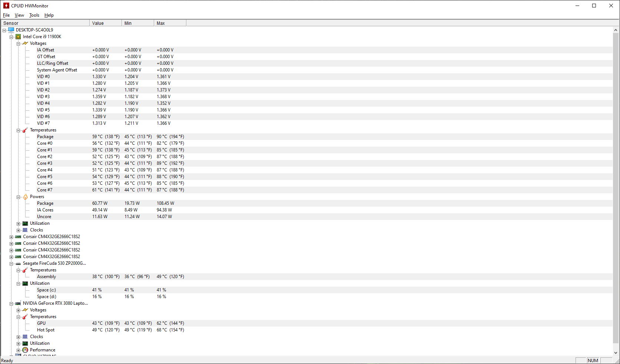620x364 pixels.
Task: Click the CPU Clocks waveform icon
Action: 25,230
